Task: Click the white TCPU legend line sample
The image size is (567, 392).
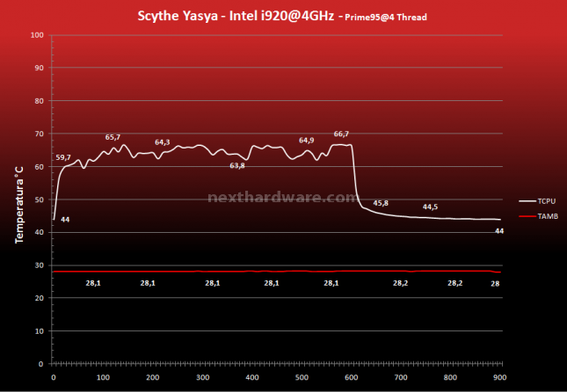Action: (527, 201)
